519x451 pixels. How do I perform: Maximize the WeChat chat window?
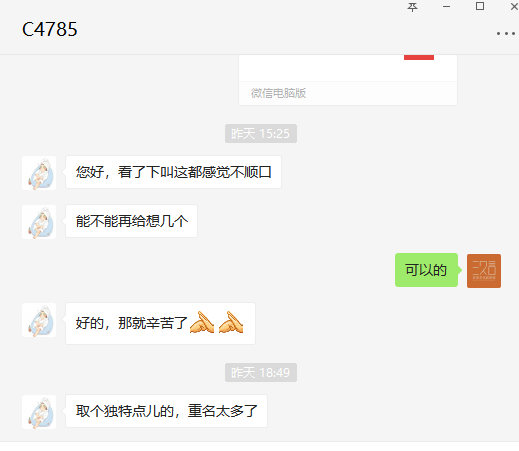480,6
